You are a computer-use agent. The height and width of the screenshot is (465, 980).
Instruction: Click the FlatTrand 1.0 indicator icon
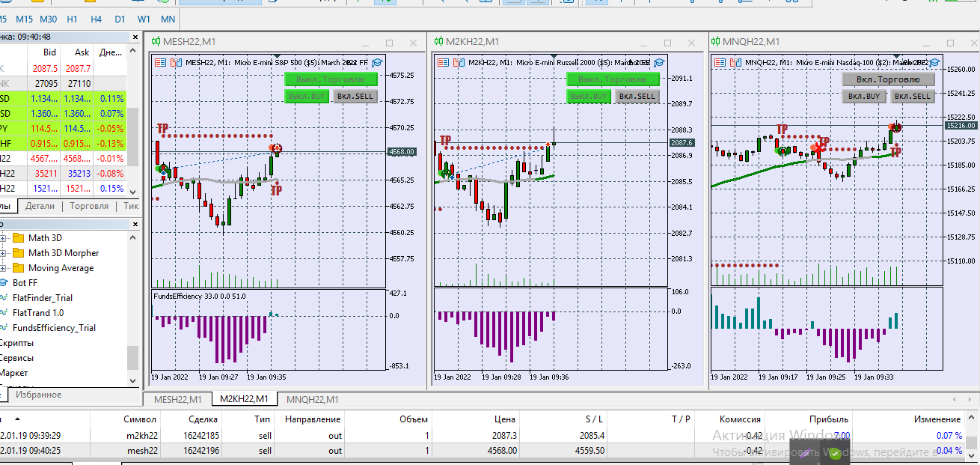pos(4,313)
